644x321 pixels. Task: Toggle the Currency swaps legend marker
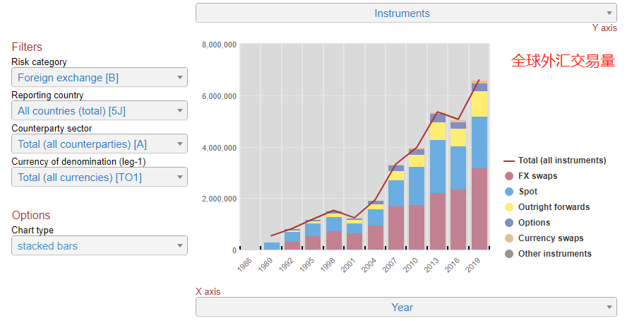[508, 238]
